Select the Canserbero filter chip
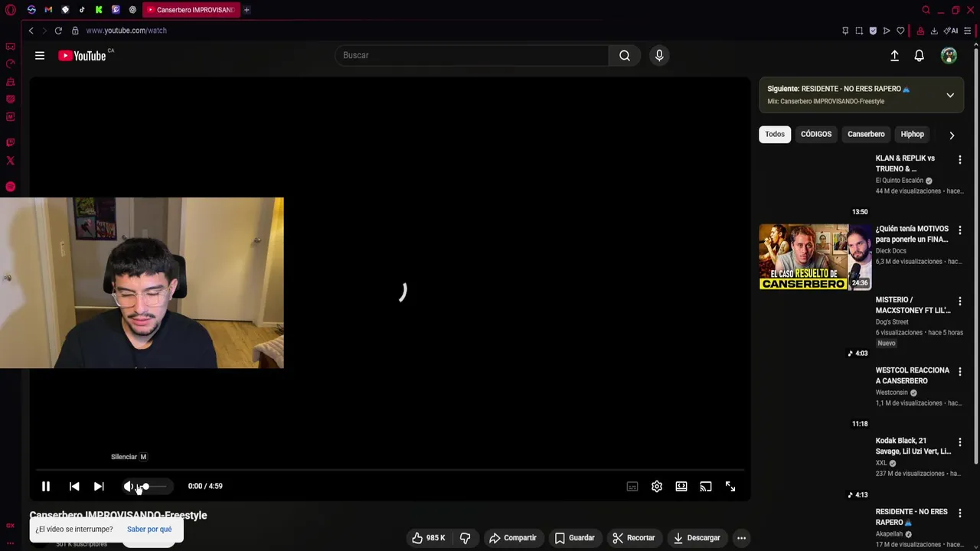 coord(866,135)
